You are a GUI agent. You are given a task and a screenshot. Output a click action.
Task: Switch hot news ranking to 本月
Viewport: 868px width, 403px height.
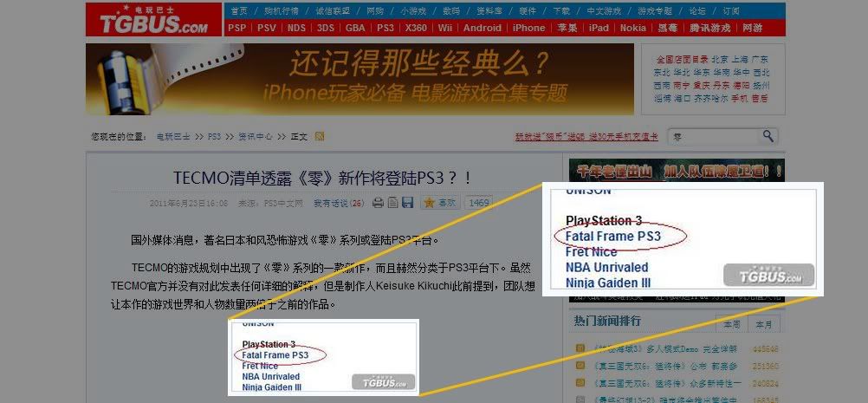(x=763, y=325)
